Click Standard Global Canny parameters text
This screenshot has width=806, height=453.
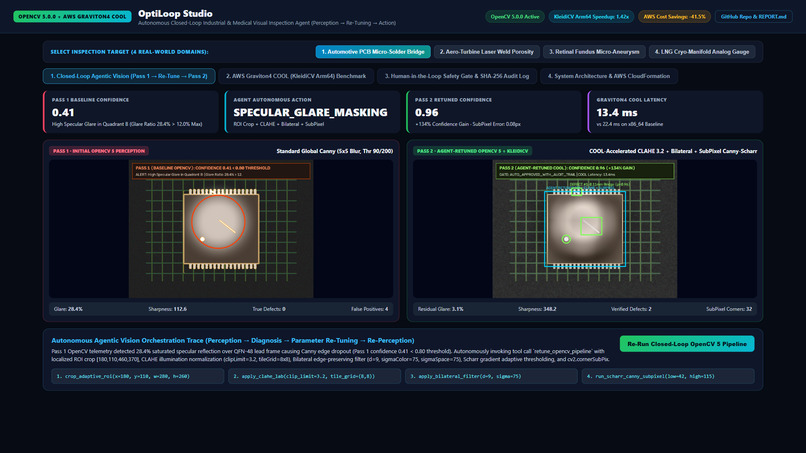click(335, 151)
